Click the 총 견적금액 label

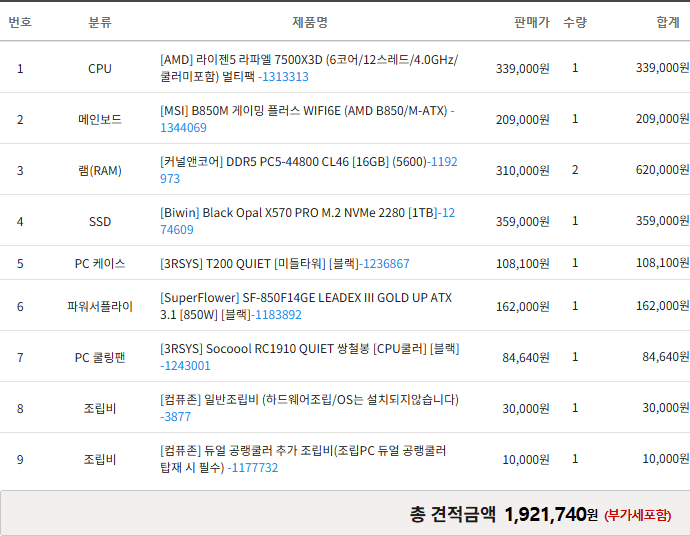(x=453, y=514)
